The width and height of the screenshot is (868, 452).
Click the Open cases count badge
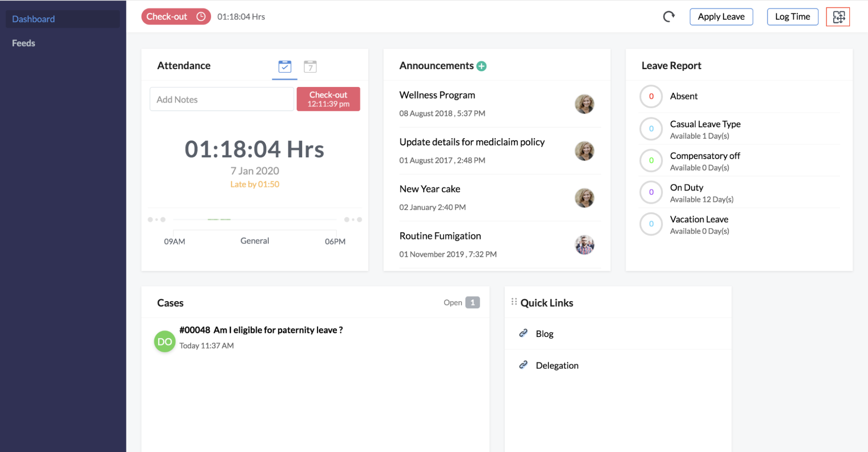coord(473,302)
